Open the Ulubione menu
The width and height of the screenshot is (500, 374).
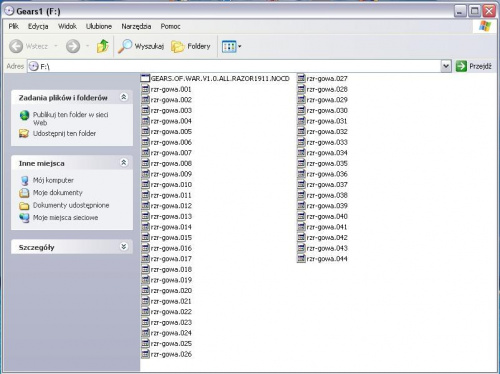point(99,26)
